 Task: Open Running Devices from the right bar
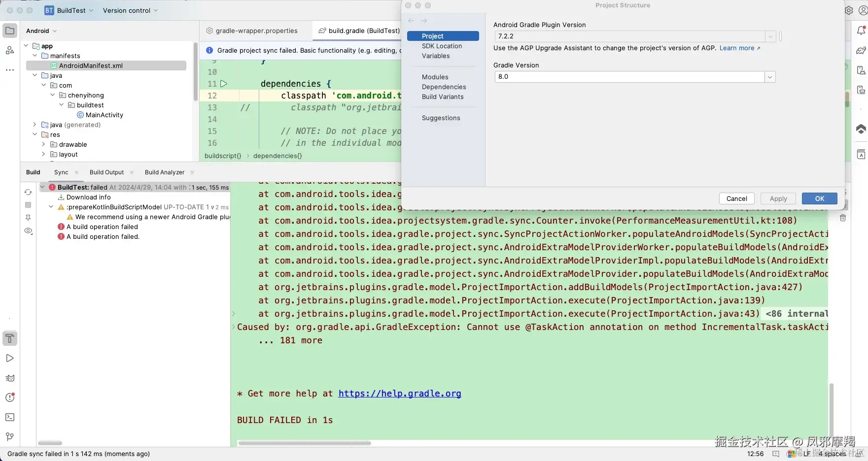(861, 90)
